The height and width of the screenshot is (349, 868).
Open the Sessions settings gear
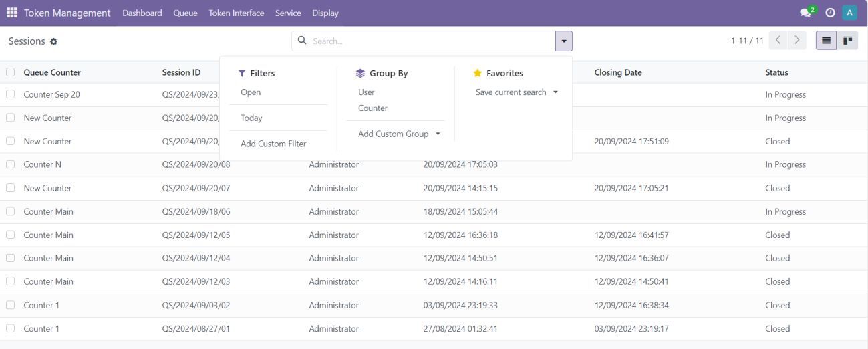pos(53,41)
